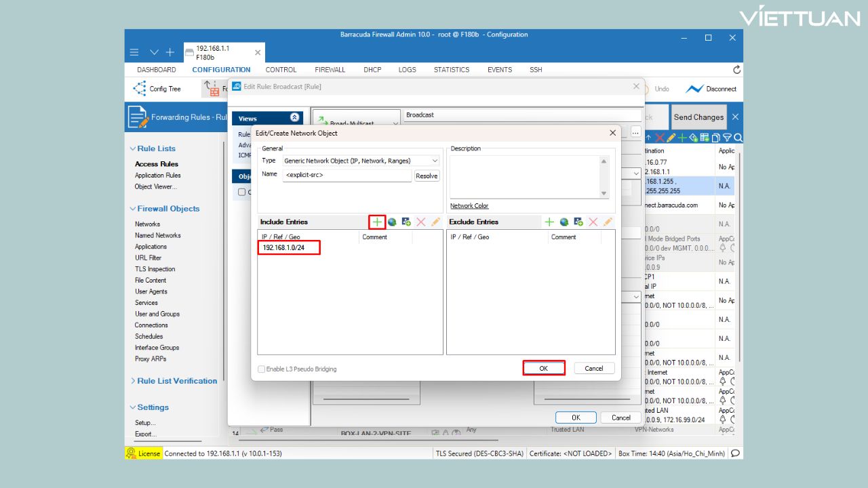This screenshot has width=868, height=488.
Task: Click the Disconnect icon in toolbar
Action: tap(694, 89)
